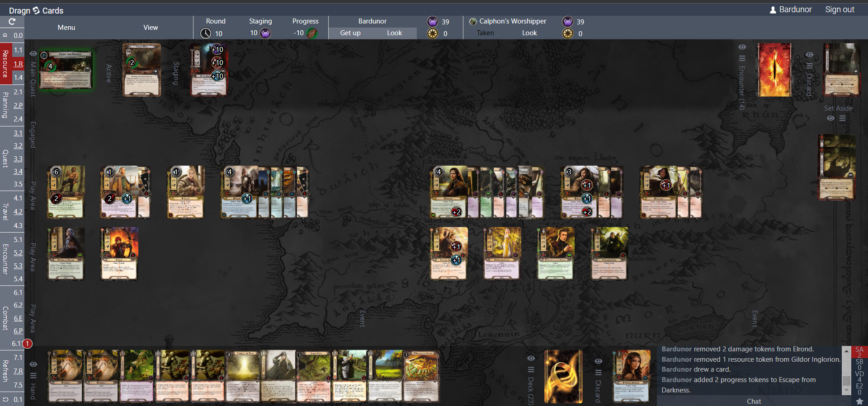Screen dimensions: 868x406
Task: Click Bardunor's purple threat icon showing 39
Action: click(x=433, y=21)
